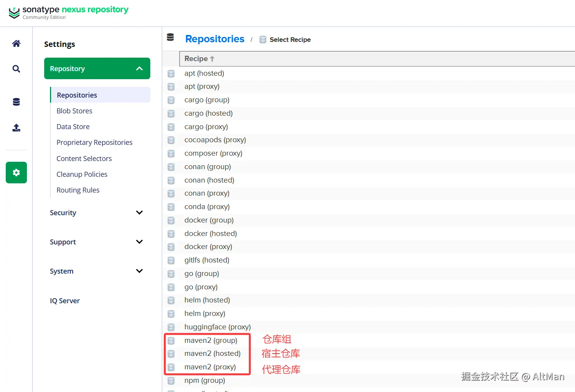
Task: Open Data Store in settings menu
Action: (x=73, y=126)
